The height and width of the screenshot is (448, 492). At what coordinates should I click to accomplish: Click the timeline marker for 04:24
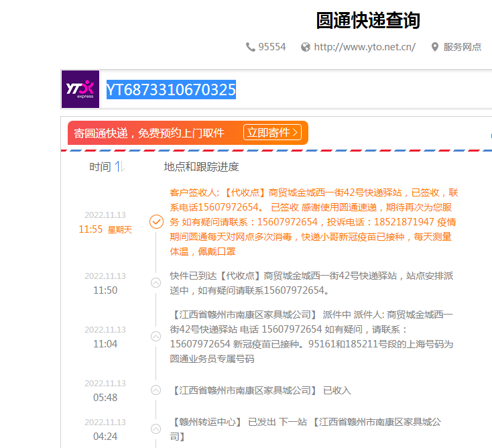click(156, 429)
